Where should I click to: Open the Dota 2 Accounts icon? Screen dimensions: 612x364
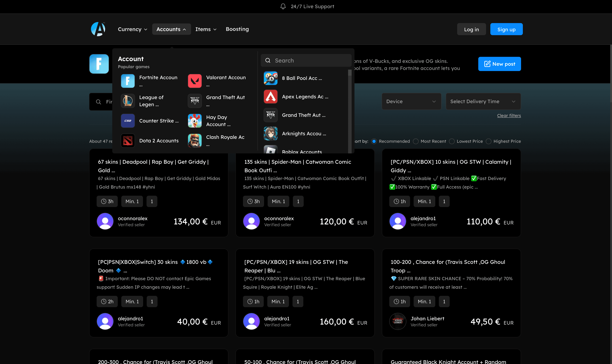[x=128, y=141]
